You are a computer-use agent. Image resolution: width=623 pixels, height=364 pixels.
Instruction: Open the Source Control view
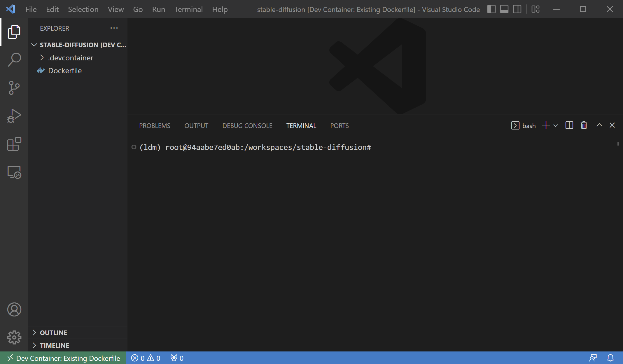[x=14, y=88]
